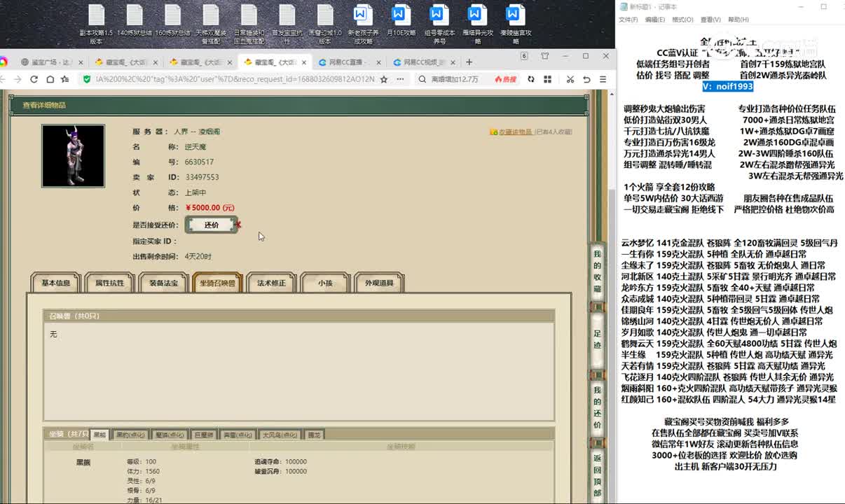Open address bar more options dots

400,79
